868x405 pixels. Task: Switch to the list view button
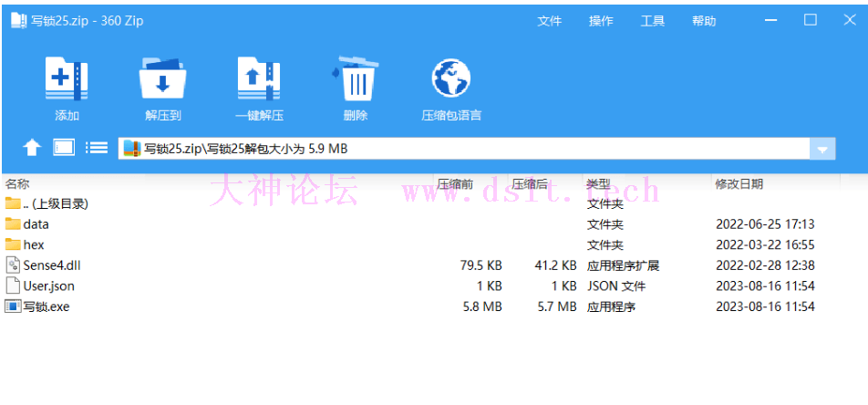point(97,148)
